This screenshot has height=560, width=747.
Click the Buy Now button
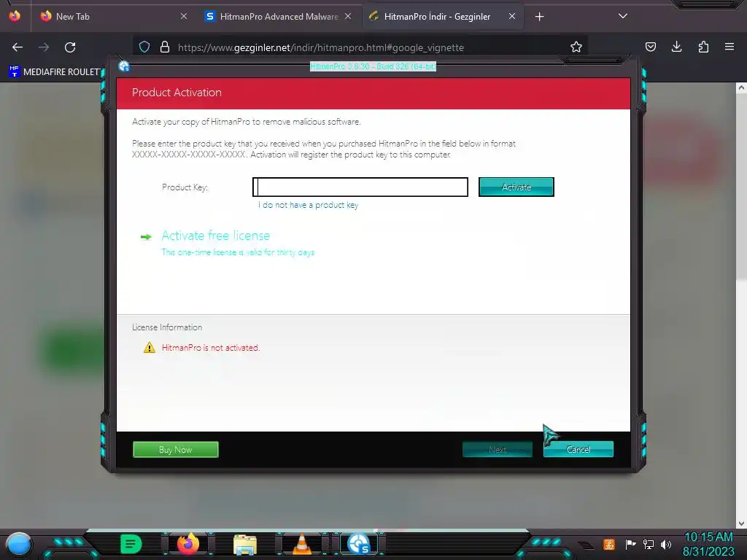click(x=175, y=449)
